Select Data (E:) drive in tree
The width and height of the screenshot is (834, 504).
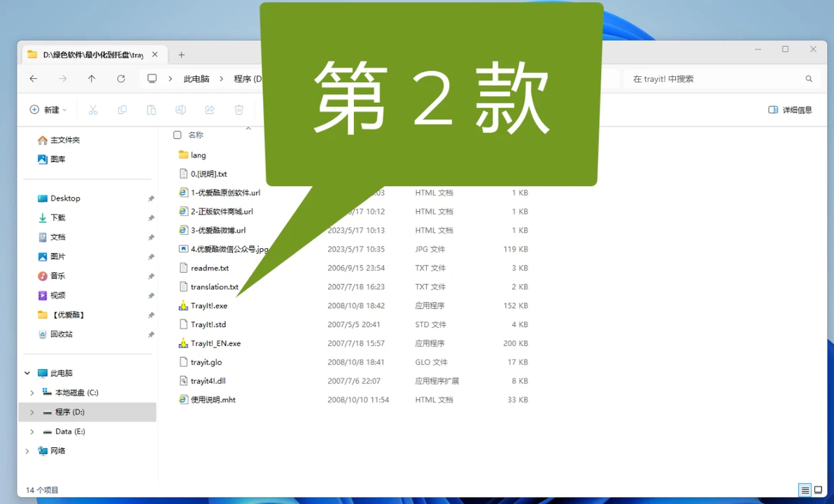[70, 432]
